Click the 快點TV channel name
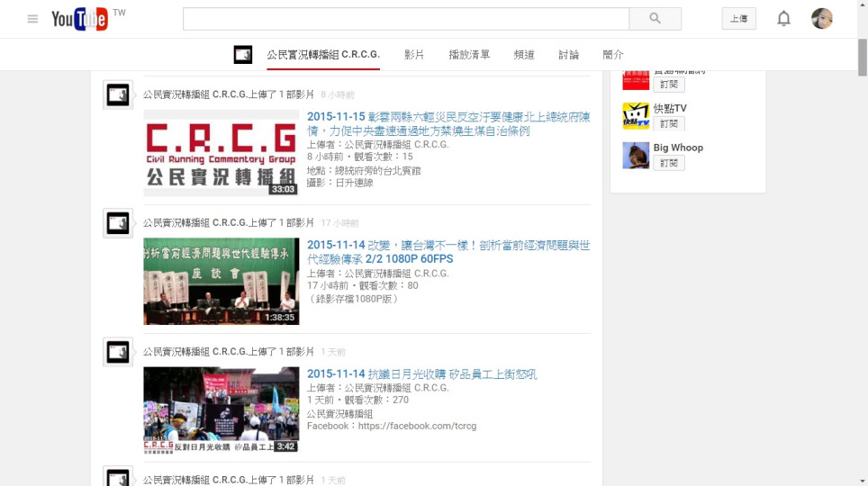Image resolution: width=868 pixels, height=486 pixels. (x=670, y=109)
